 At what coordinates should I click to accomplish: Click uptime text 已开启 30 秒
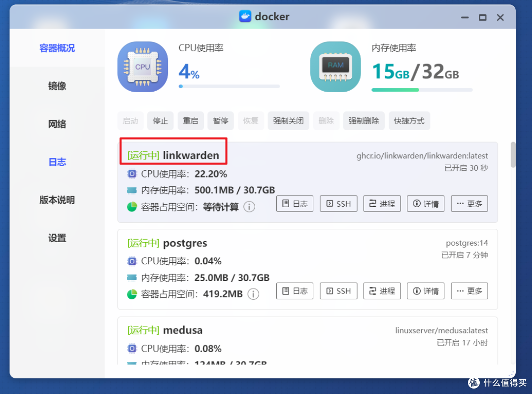tap(466, 168)
